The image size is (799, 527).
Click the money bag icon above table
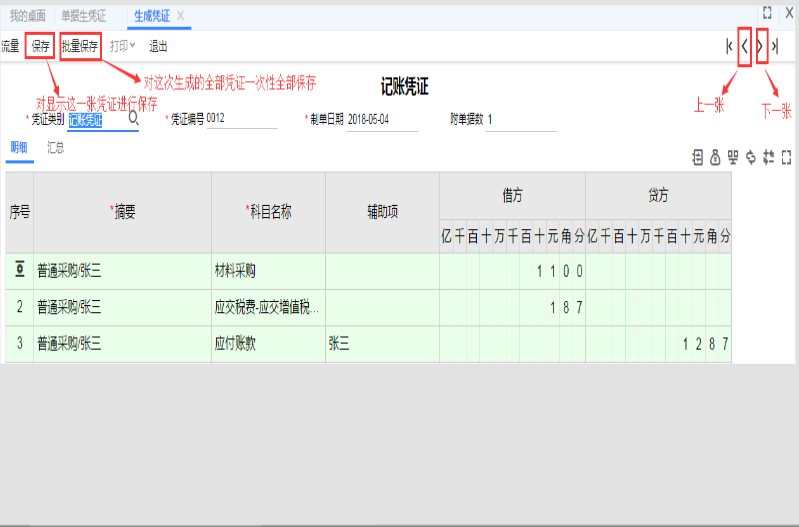coord(715,157)
